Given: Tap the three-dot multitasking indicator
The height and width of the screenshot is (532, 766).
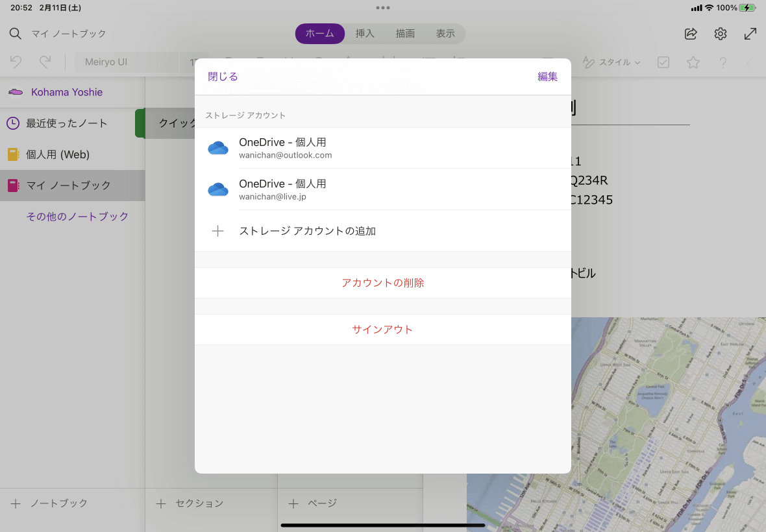Looking at the screenshot, I should (x=383, y=8).
